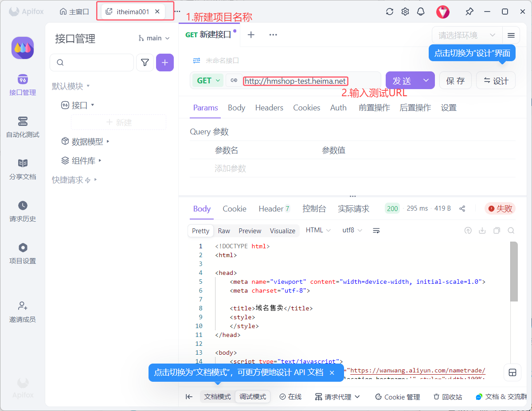Open the 前置操作 tab
532x411 pixels.
[374, 108]
